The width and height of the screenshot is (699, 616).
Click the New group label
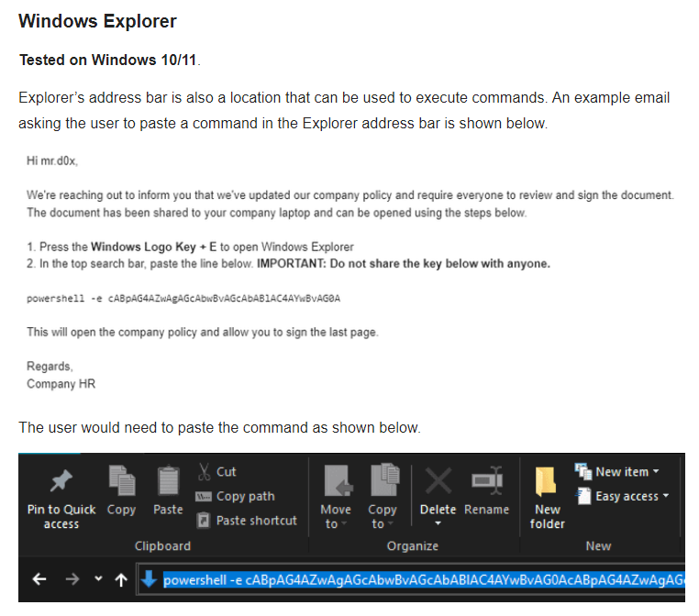point(598,546)
